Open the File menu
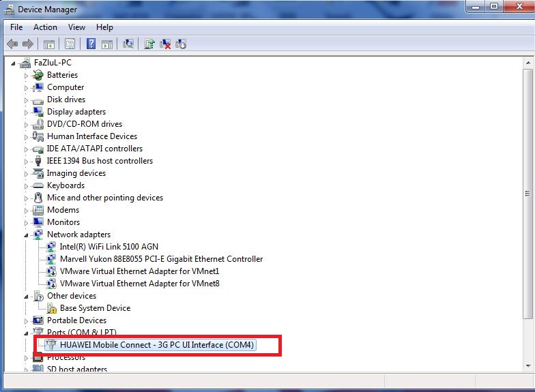The height and width of the screenshot is (392, 535). tap(16, 27)
